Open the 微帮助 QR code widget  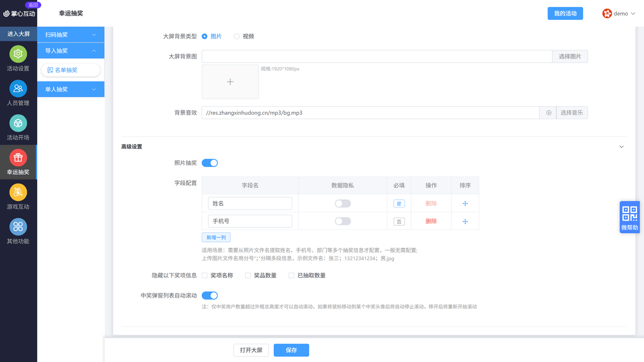630,217
